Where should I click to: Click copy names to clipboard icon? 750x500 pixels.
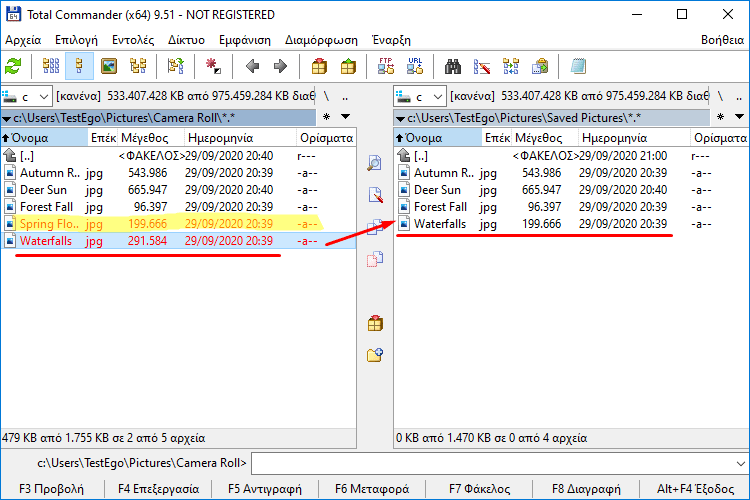tap(540, 66)
